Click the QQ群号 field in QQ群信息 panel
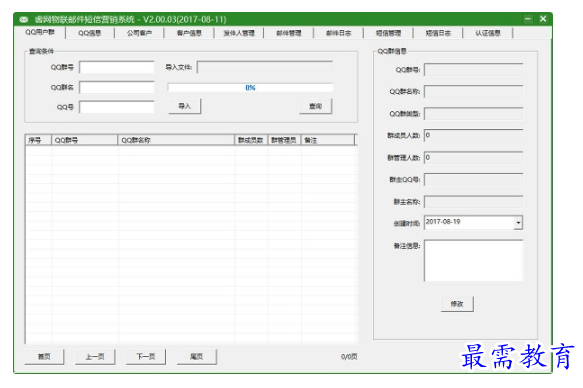 [x=474, y=69]
